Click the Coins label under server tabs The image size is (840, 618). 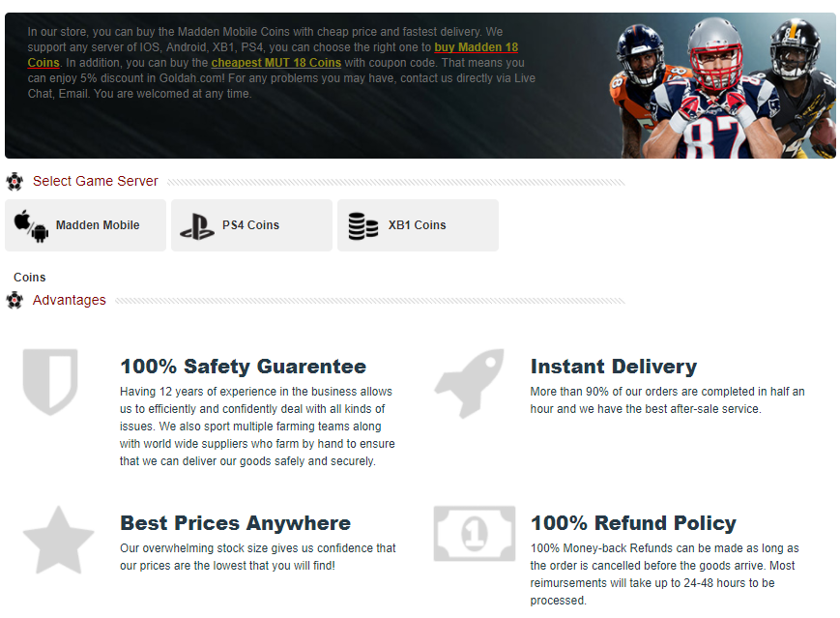pyautogui.click(x=29, y=278)
